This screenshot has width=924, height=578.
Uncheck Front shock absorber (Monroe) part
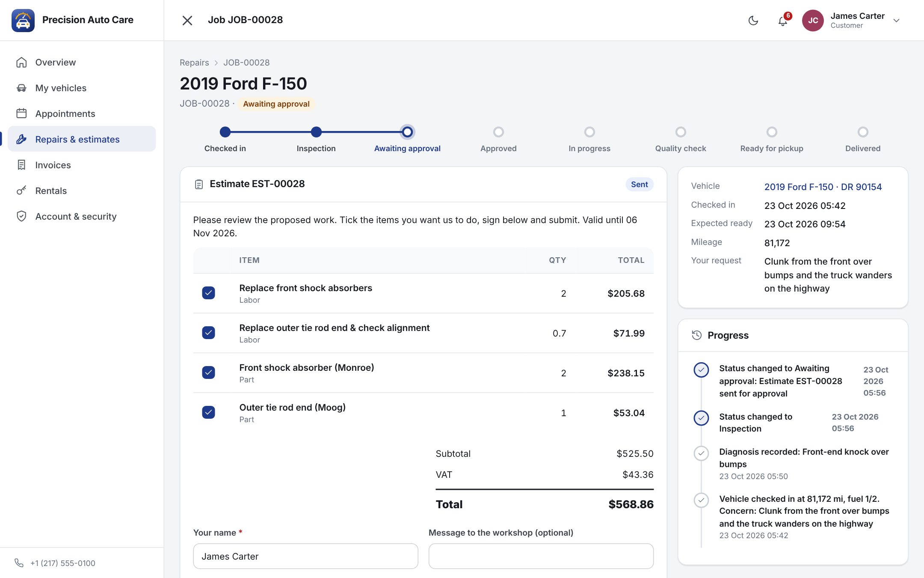pos(208,372)
